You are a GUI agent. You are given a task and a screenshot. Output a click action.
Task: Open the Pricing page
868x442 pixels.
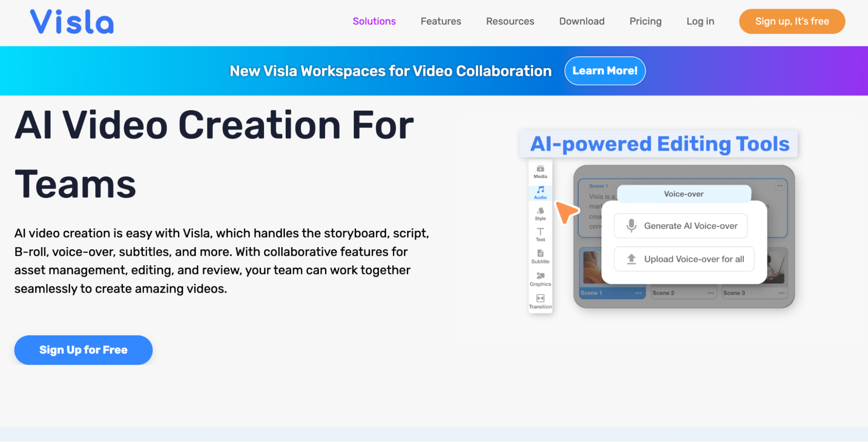pyautogui.click(x=646, y=21)
